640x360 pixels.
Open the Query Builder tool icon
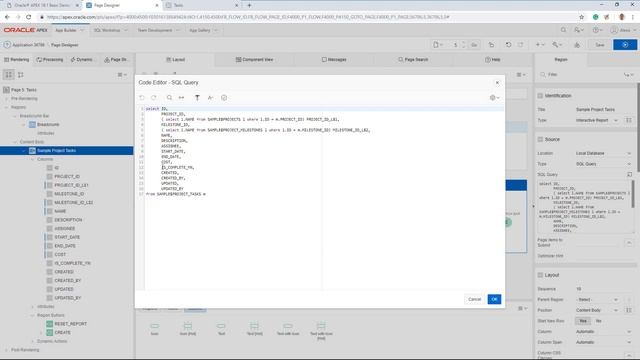point(197,98)
